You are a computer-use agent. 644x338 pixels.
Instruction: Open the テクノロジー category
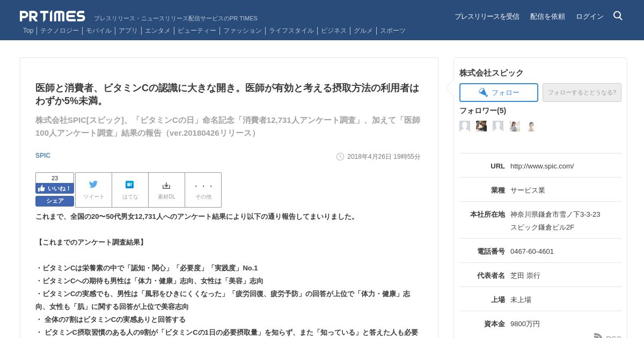tap(59, 31)
